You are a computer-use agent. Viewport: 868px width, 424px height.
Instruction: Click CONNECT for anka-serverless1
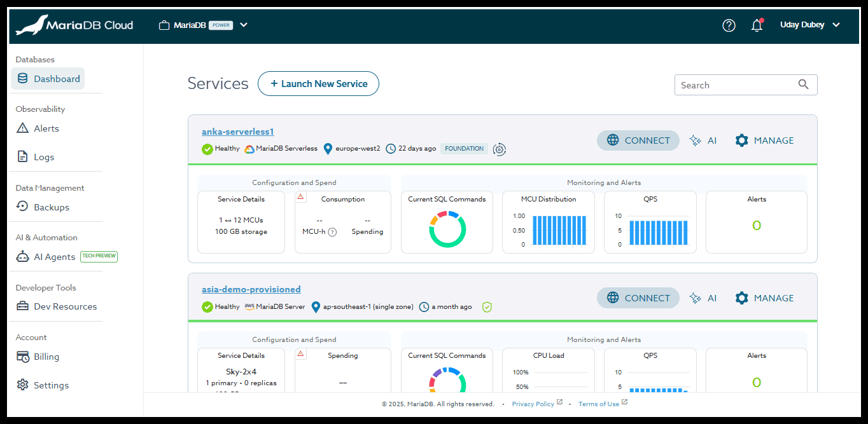638,140
